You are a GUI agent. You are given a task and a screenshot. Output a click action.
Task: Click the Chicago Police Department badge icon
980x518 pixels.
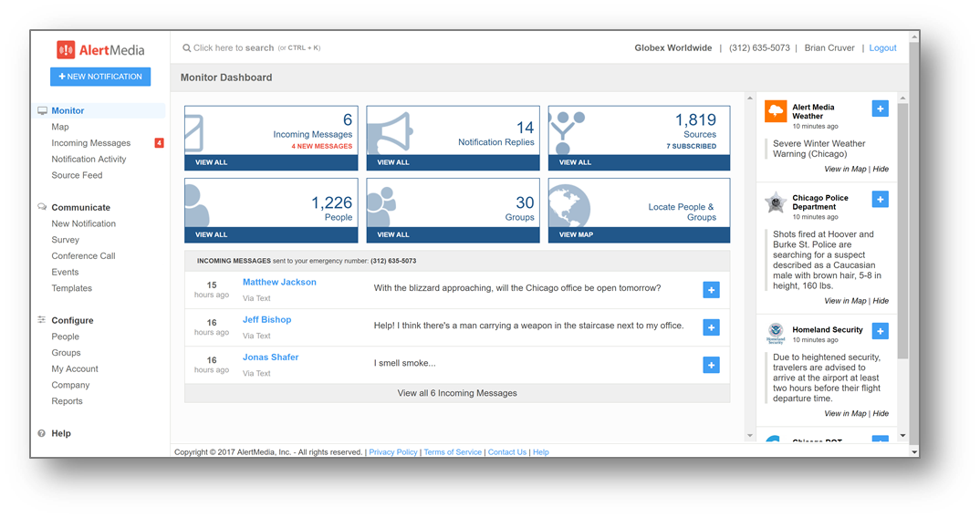pyautogui.click(x=776, y=202)
